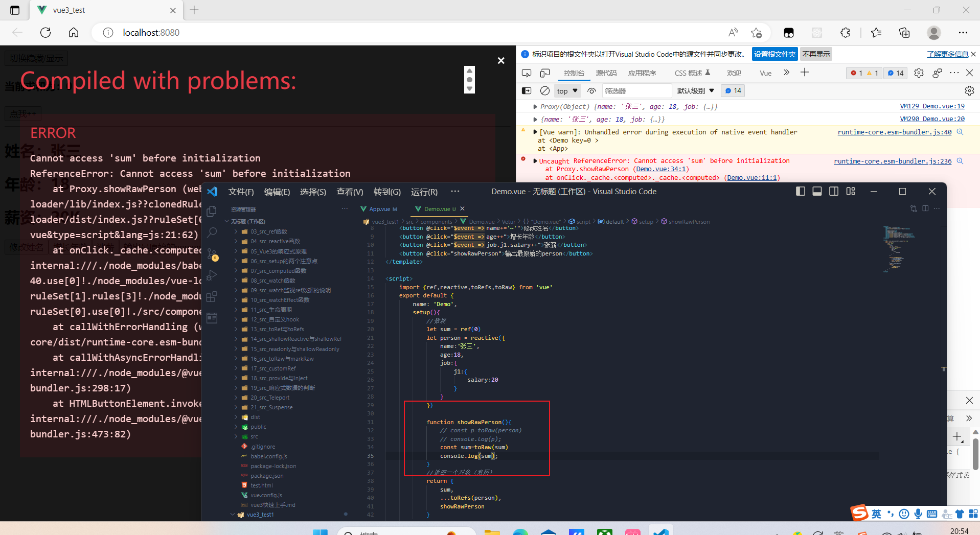Switch to DevTools 源代码 tab
This screenshot has height=535, width=980.
pos(606,73)
